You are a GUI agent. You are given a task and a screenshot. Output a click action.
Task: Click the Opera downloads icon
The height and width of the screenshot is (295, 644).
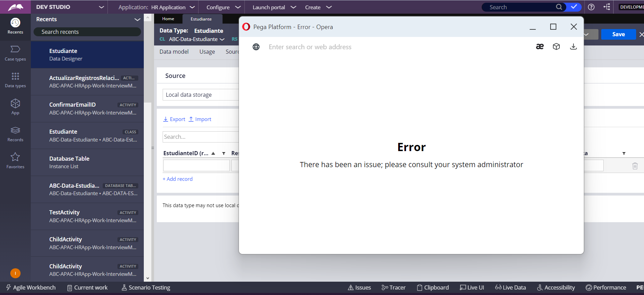(x=573, y=46)
